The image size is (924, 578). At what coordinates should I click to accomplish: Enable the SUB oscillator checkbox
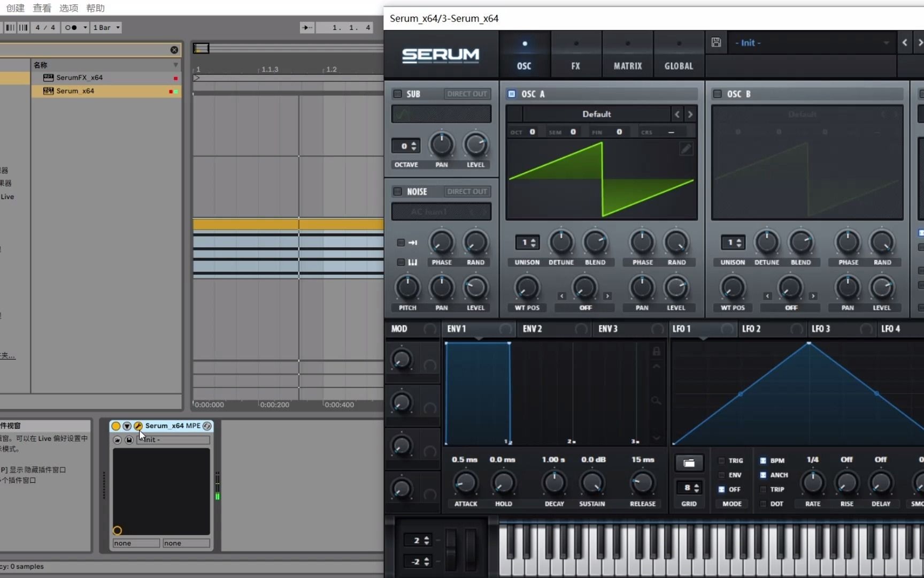point(398,94)
